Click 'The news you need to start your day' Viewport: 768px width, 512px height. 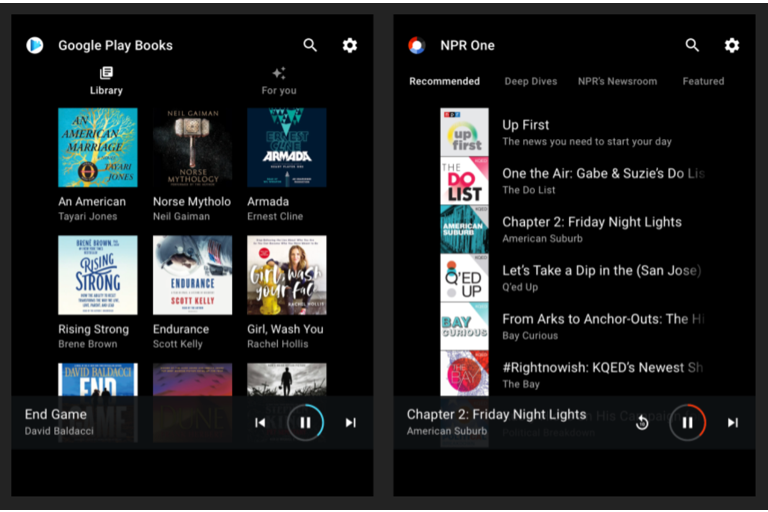[587, 142]
